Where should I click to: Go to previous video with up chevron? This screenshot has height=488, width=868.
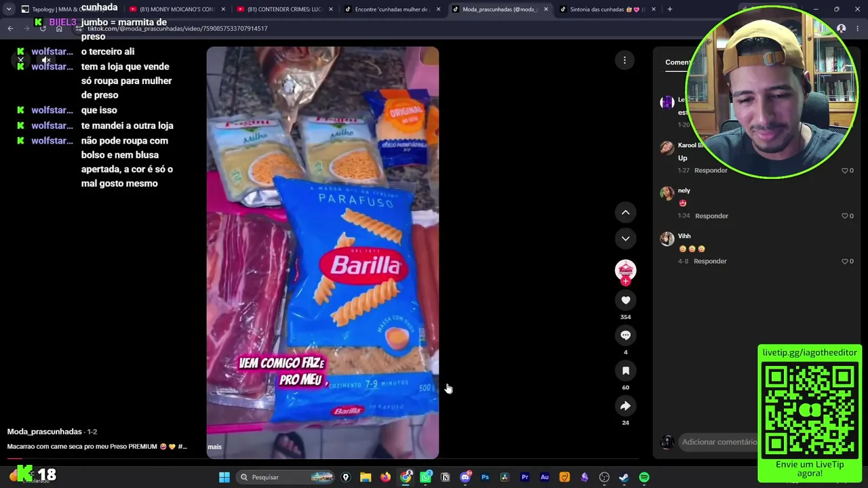pyautogui.click(x=625, y=213)
